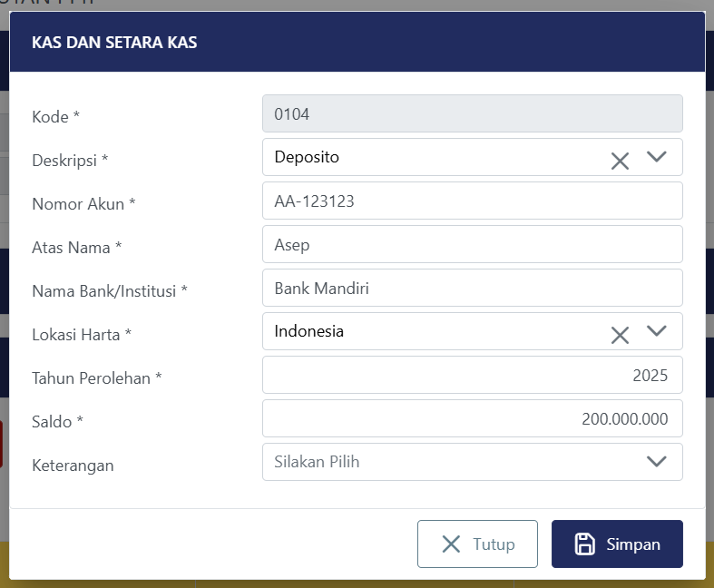714x588 pixels.
Task: Expand the Deskripsi dropdown chevron
Action: click(657, 157)
